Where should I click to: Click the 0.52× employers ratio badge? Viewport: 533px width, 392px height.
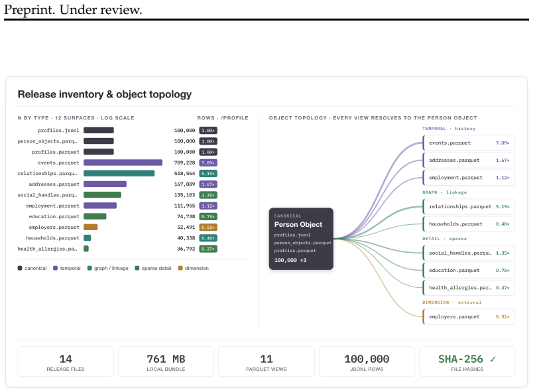point(208,228)
